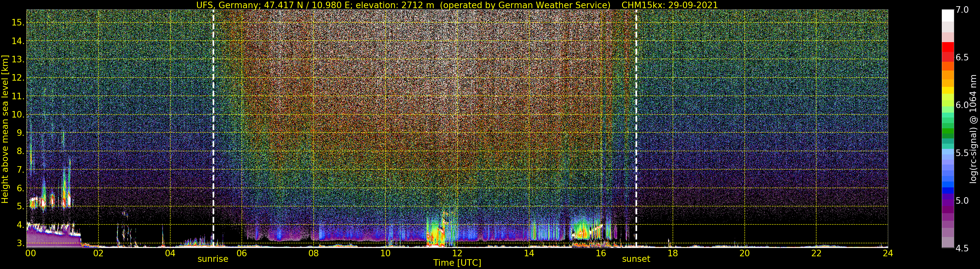Click the 4.5 tick label under the colorbar
Screen dimensions: 980x269
[962, 248]
